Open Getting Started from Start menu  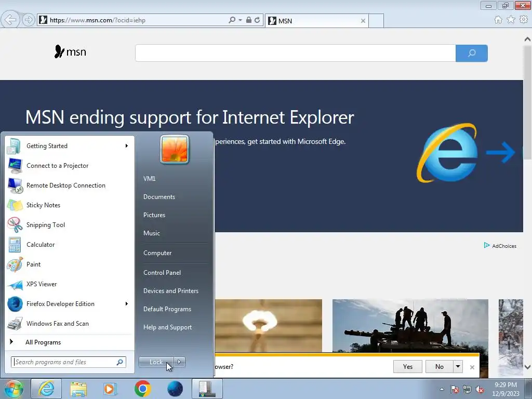pyautogui.click(x=70, y=146)
